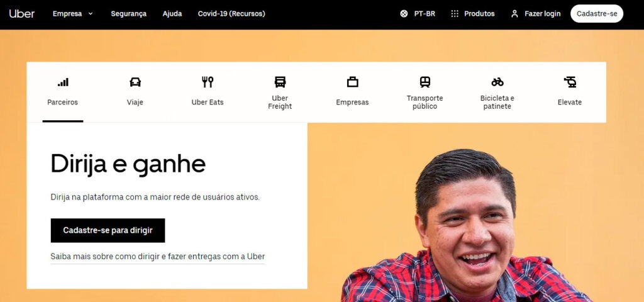Switch to the Viaje tab
Screen dimensions: 644x302
[x=135, y=103]
